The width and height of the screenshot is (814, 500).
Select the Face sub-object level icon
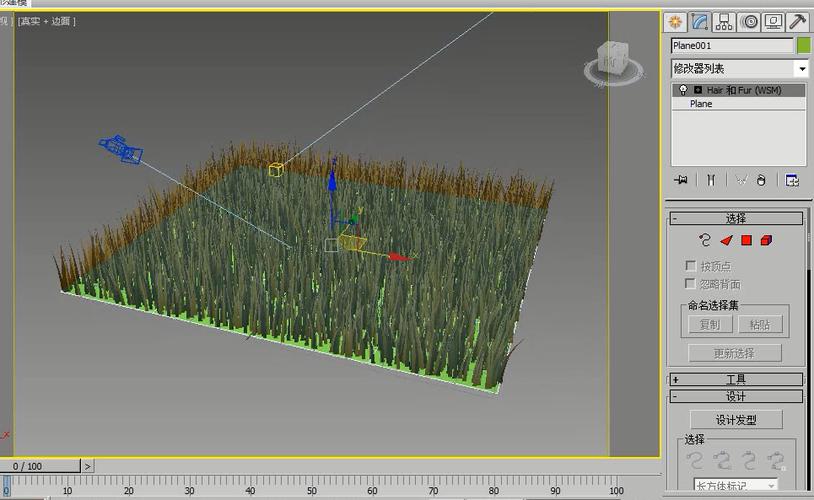[x=726, y=240]
